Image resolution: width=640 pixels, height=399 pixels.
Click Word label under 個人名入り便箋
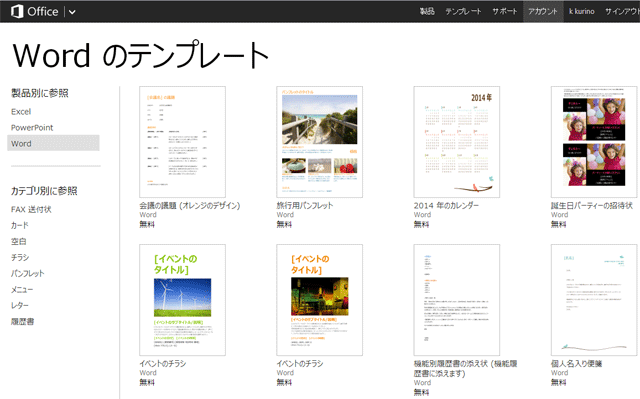pos(559,373)
